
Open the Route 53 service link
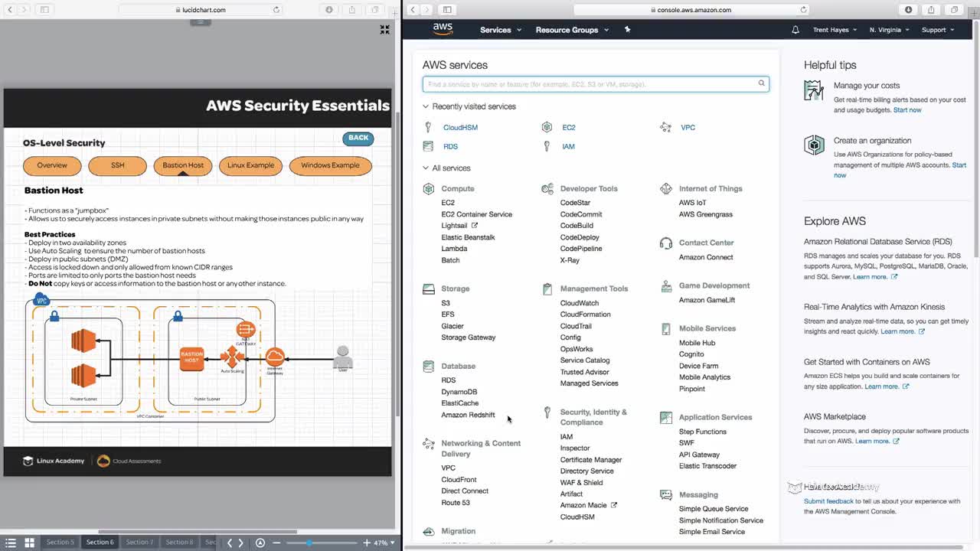tap(456, 503)
